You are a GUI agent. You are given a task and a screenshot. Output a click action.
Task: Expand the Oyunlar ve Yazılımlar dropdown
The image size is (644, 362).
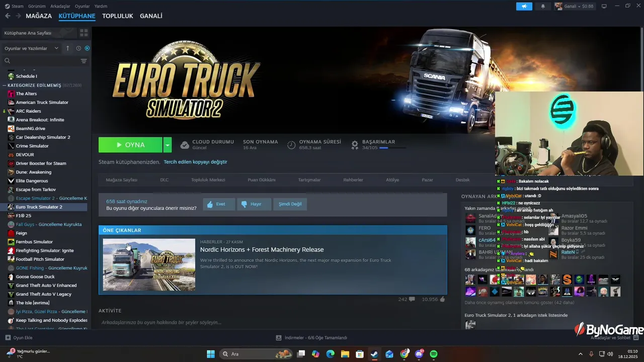(32, 48)
